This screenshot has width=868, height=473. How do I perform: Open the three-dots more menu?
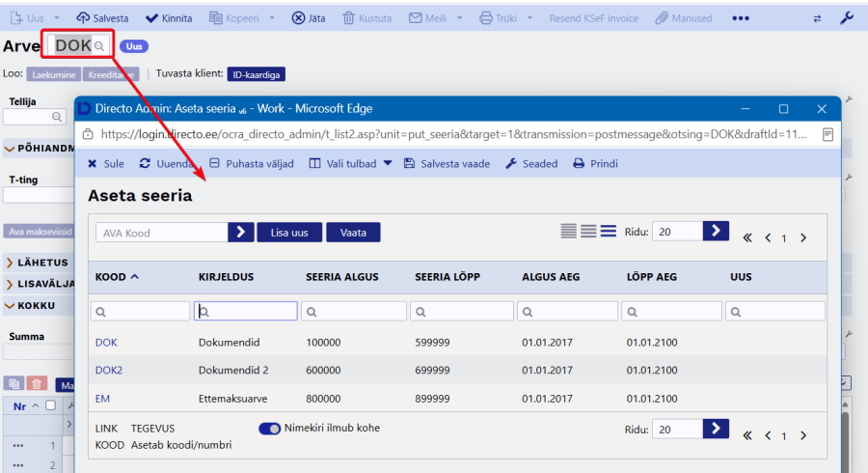point(740,18)
